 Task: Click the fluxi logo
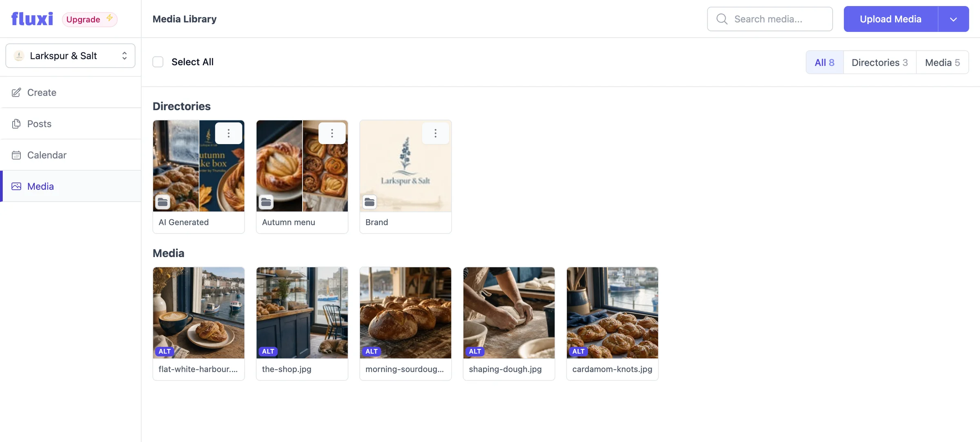[x=32, y=19]
